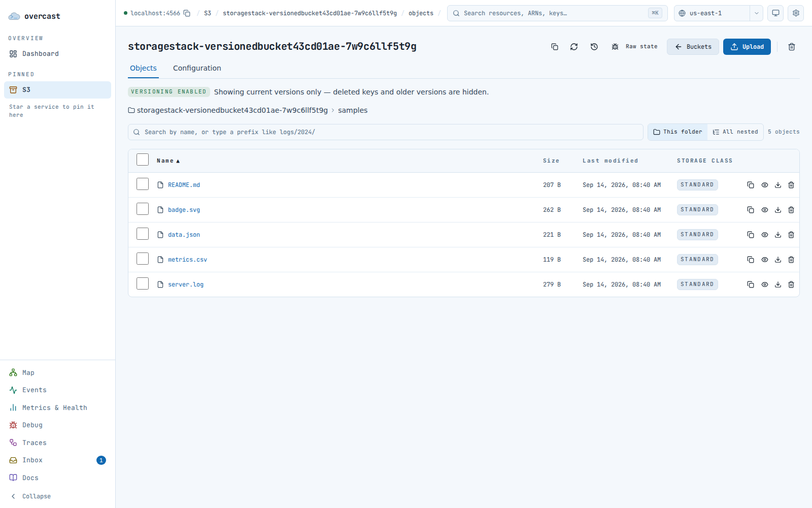Download server.log

pos(778,284)
